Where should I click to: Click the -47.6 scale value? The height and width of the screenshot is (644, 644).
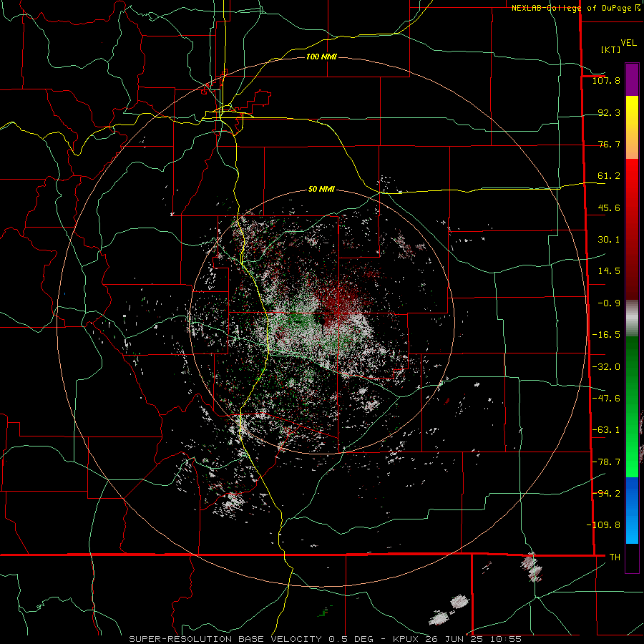pyautogui.click(x=606, y=399)
